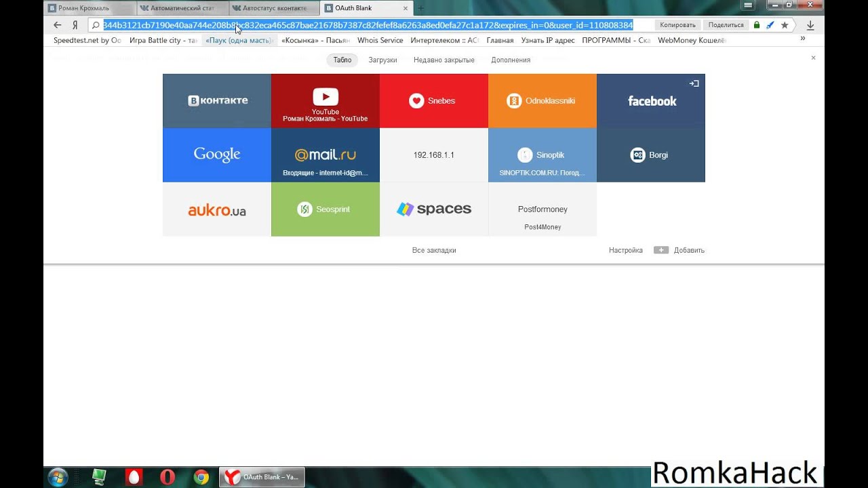Open Google Chrome from the taskbar
The image size is (868, 488).
[201, 477]
